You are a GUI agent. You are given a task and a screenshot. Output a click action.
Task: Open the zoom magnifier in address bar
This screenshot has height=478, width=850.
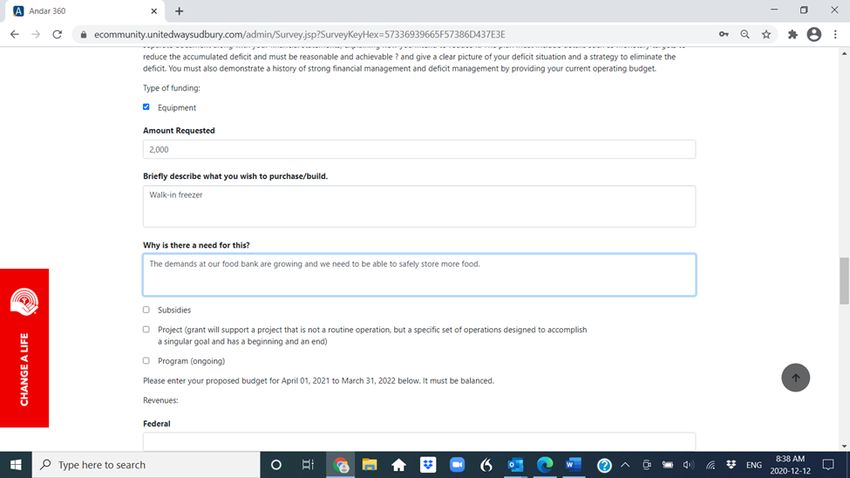coord(745,34)
